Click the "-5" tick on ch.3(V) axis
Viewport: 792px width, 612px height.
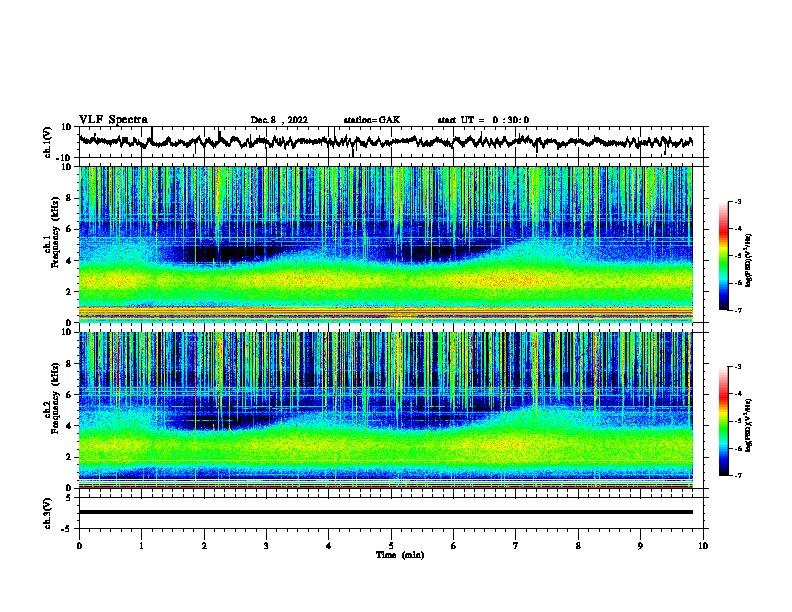pyautogui.click(x=68, y=529)
